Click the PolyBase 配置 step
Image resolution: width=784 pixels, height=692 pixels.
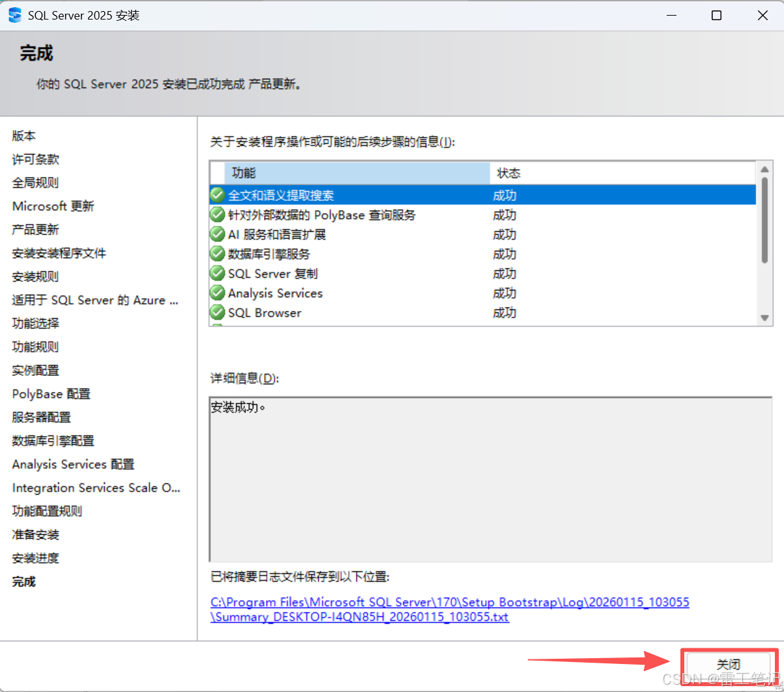51,394
